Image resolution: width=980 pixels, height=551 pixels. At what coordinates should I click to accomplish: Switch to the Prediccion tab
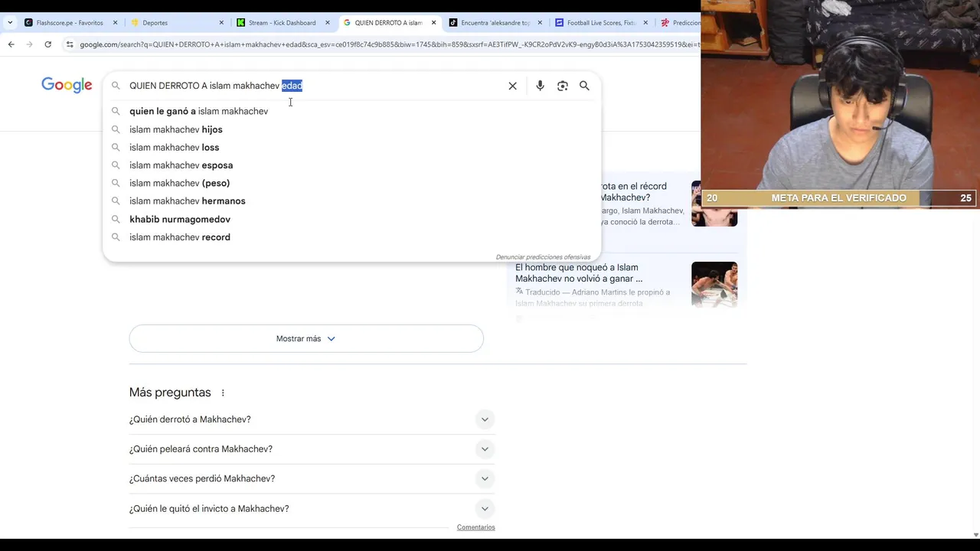(680, 23)
